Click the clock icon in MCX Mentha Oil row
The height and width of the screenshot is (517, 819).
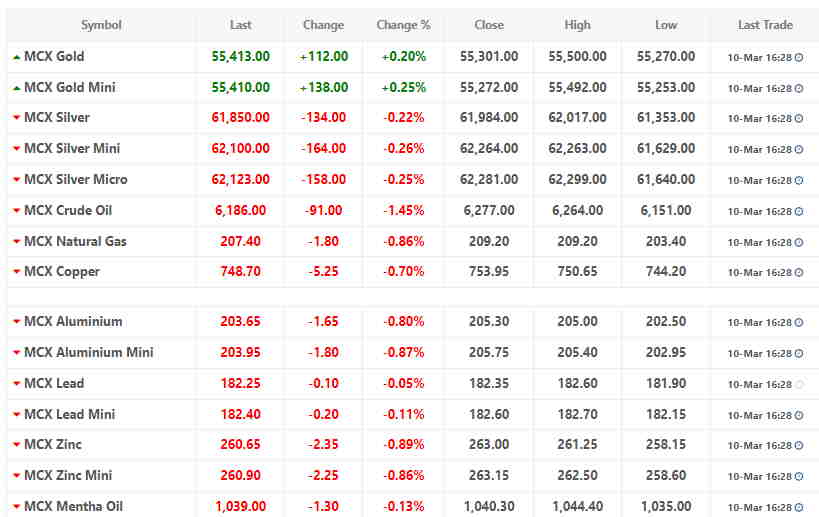(x=799, y=507)
